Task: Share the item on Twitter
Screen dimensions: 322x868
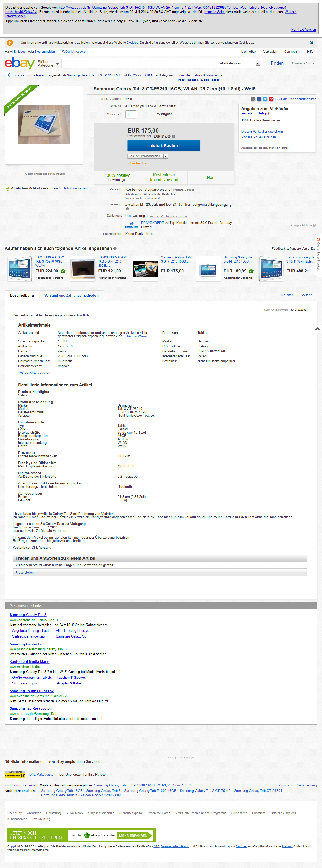Action: pyautogui.click(x=265, y=99)
